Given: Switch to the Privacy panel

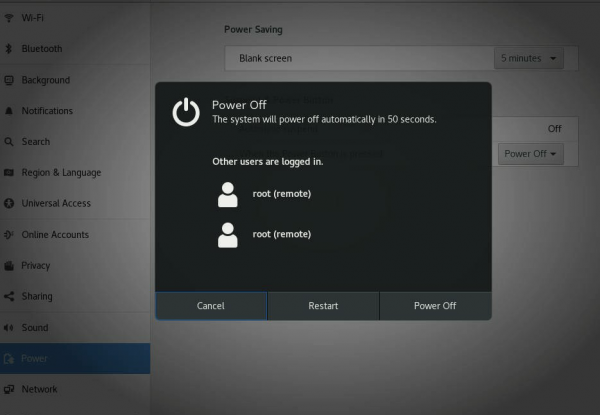Looking at the screenshot, I should click(75, 265).
